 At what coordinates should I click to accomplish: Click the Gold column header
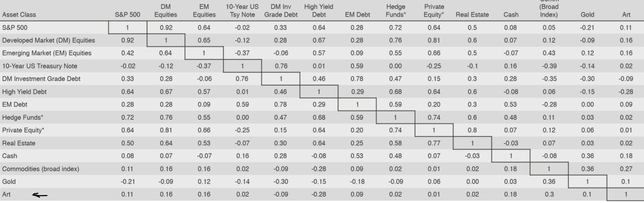[587, 15]
